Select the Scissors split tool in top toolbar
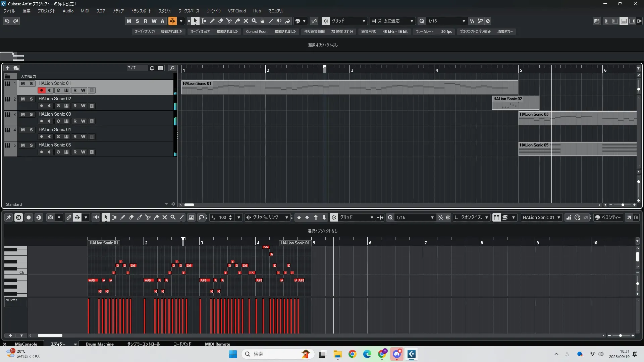This screenshot has height=362, width=644. click(229, 21)
